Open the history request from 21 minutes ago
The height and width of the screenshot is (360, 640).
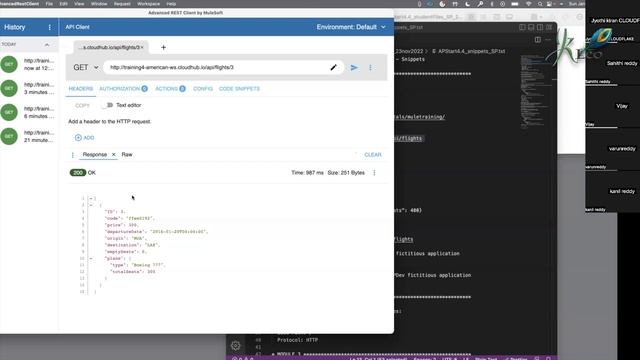pos(29,136)
